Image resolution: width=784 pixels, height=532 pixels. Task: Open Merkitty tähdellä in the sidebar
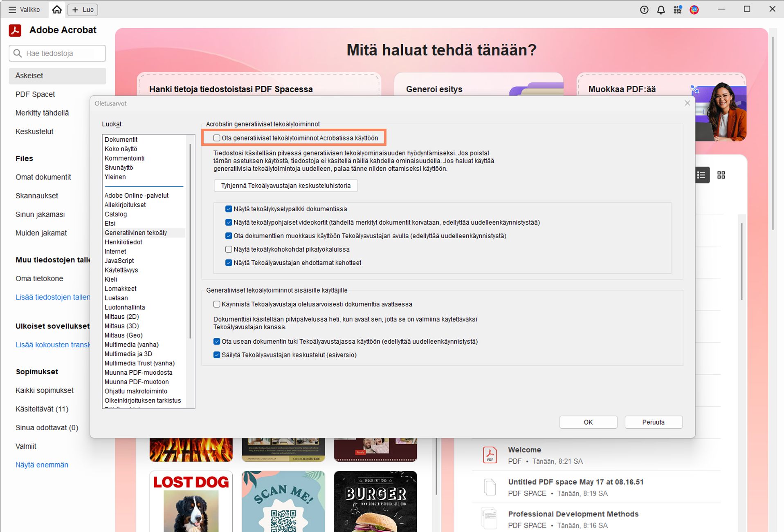click(x=42, y=113)
